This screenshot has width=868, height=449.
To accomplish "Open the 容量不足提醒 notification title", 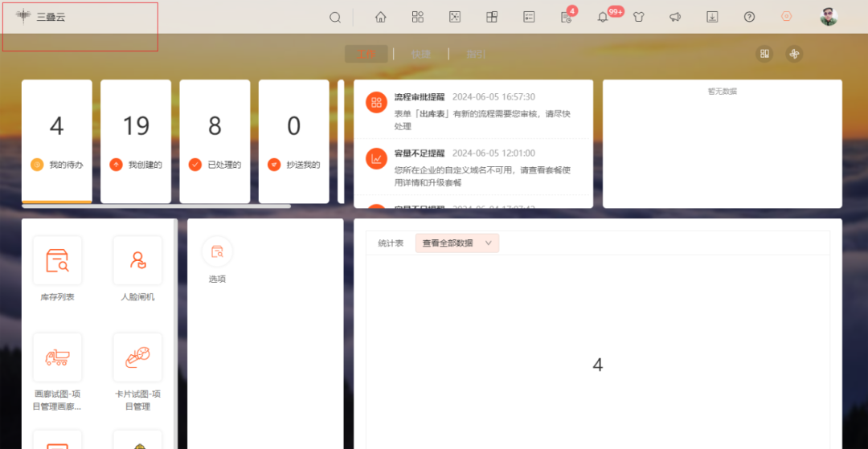I will click(x=419, y=153).
